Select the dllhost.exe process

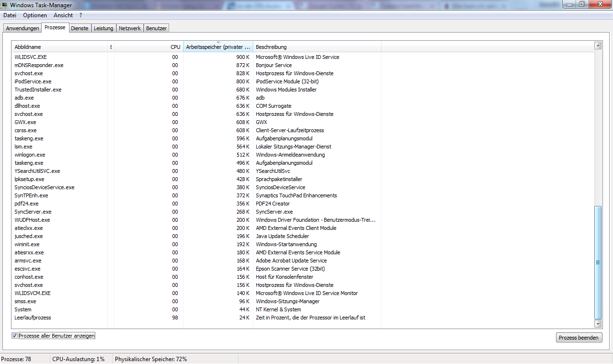point(27,106)
